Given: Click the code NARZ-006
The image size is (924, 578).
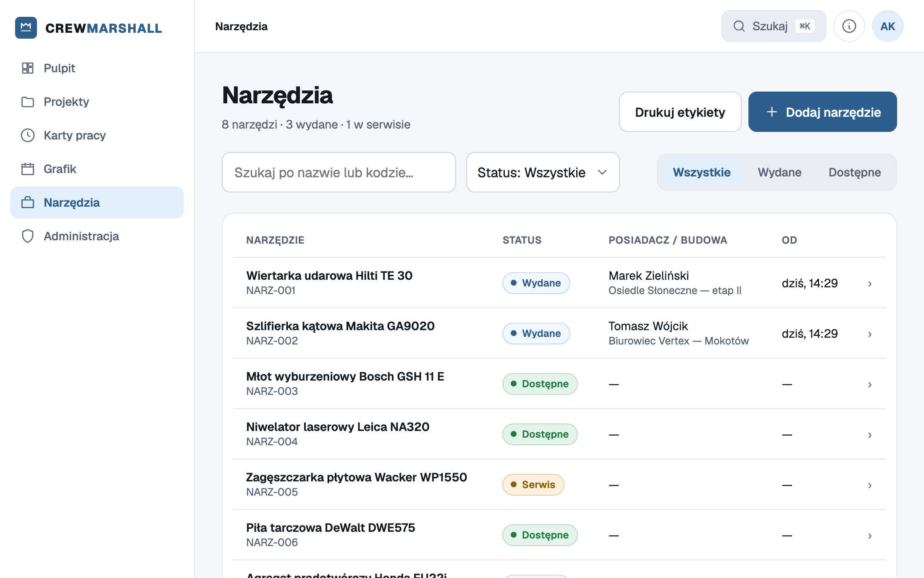Looking at the screenshot, I should pos(272,542).
